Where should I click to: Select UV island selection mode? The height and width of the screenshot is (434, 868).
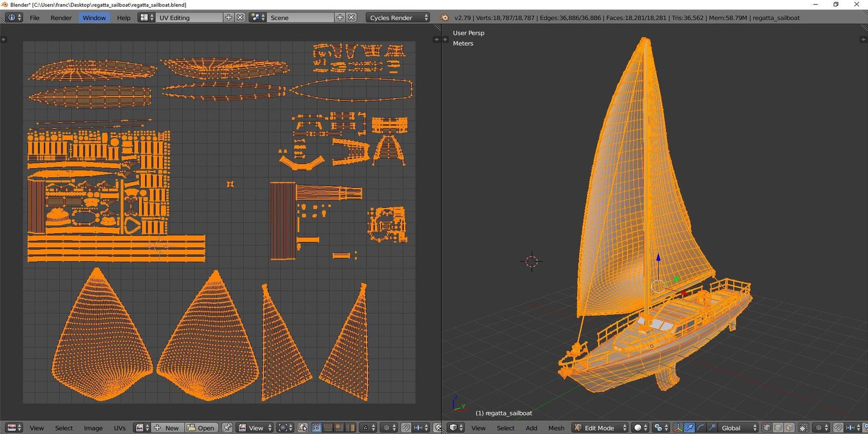click(x=350, y=428)
